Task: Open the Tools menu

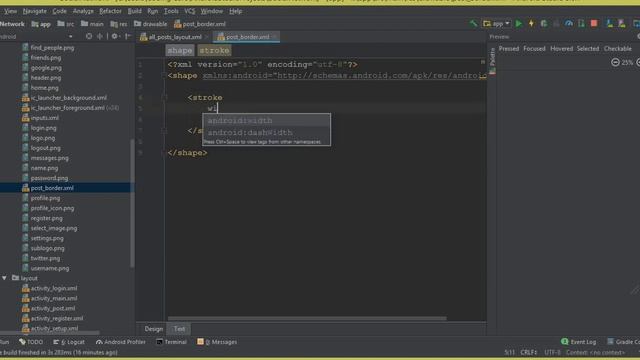Action: tap(171, 11)
